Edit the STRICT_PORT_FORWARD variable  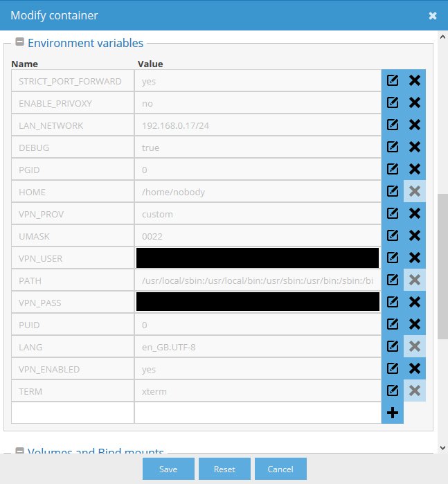pyautogui.click(x=393, y=80)
